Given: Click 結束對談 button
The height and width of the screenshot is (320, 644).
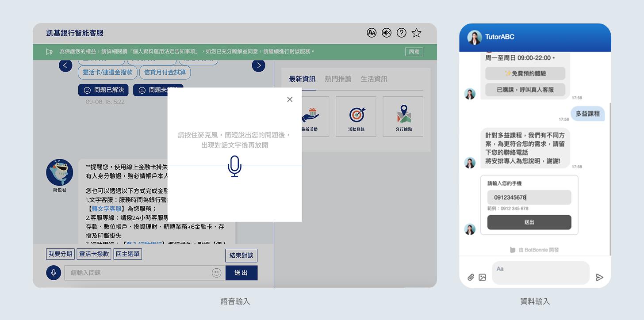Looking at the screenshot, I should (241, 255).
